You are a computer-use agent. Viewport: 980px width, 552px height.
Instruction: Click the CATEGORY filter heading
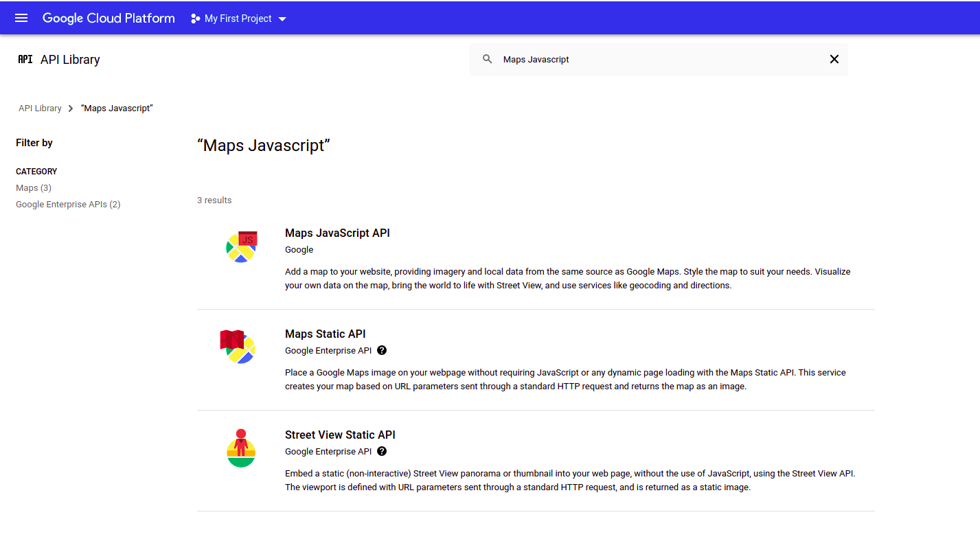(x=36, y=172)
